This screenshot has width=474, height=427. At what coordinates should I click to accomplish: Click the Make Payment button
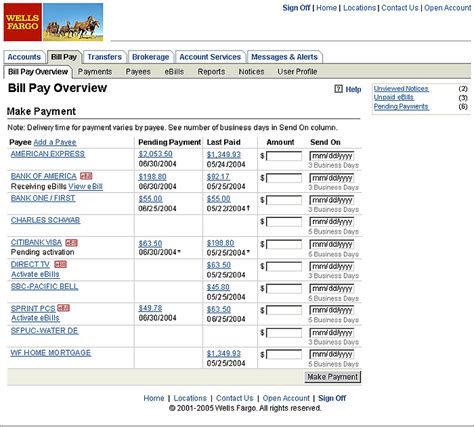pyautogui.click(x=333, y=377)
